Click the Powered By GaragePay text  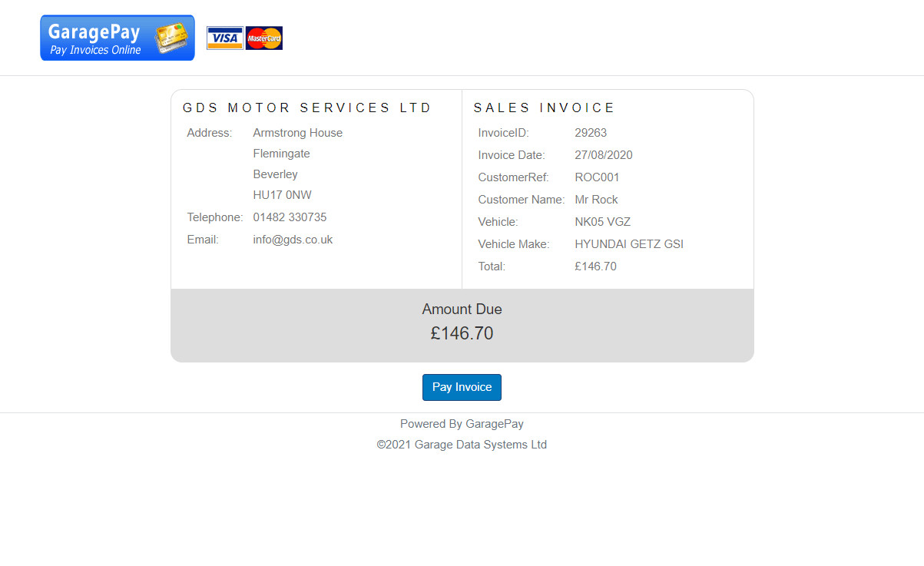tap(462, 424)
